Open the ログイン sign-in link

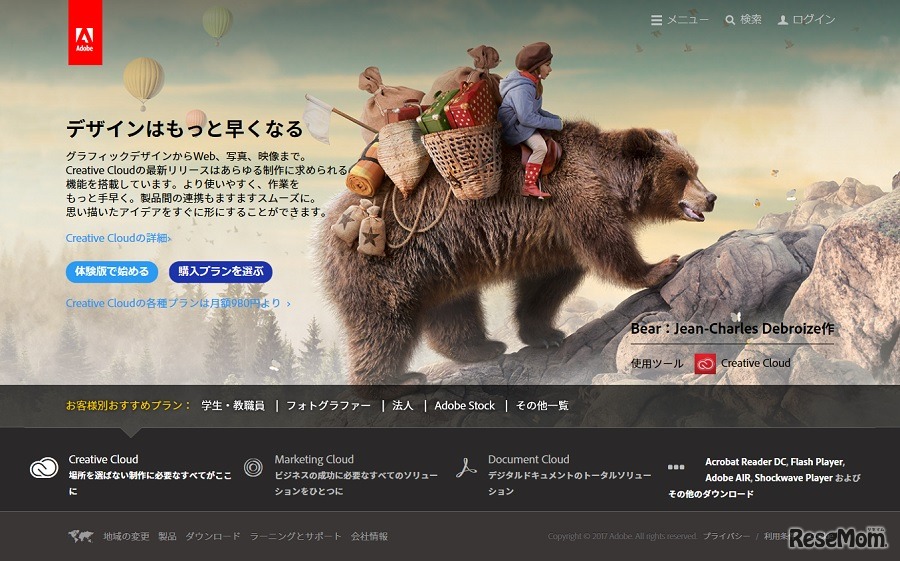pos(806,20)
